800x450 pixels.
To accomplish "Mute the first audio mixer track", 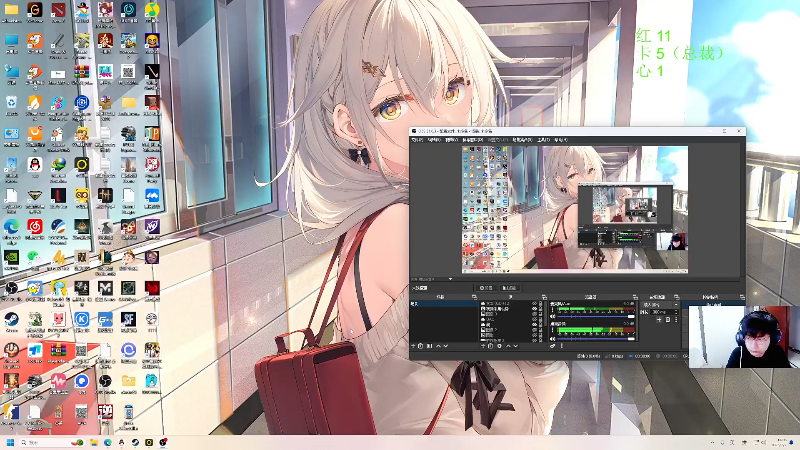I will click(x=553, y=316).
